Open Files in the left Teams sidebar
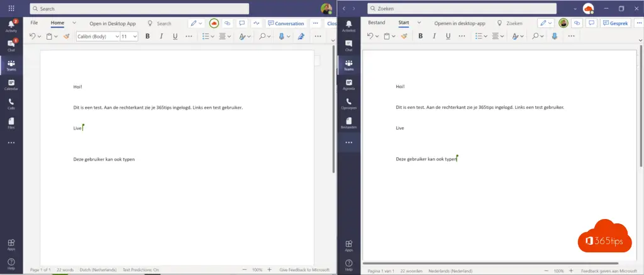This screenshot has height=275, width=644. (11, 123)
